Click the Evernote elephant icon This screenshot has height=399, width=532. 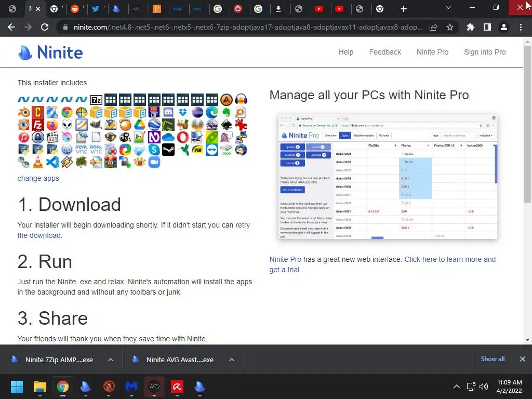[227, 112]
